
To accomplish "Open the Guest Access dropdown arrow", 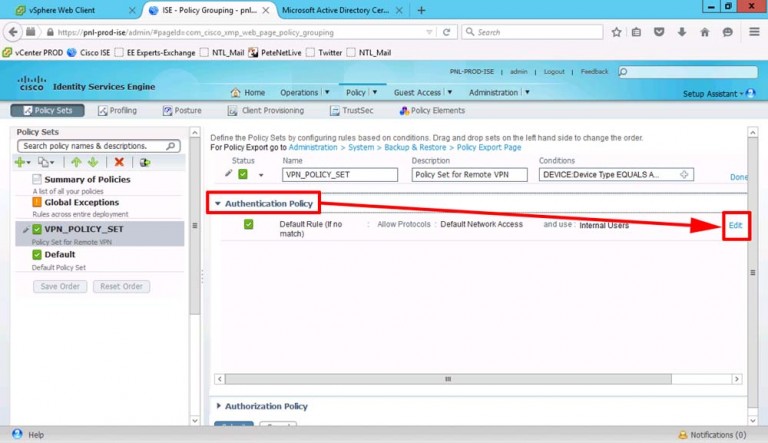I will (450, 92).
